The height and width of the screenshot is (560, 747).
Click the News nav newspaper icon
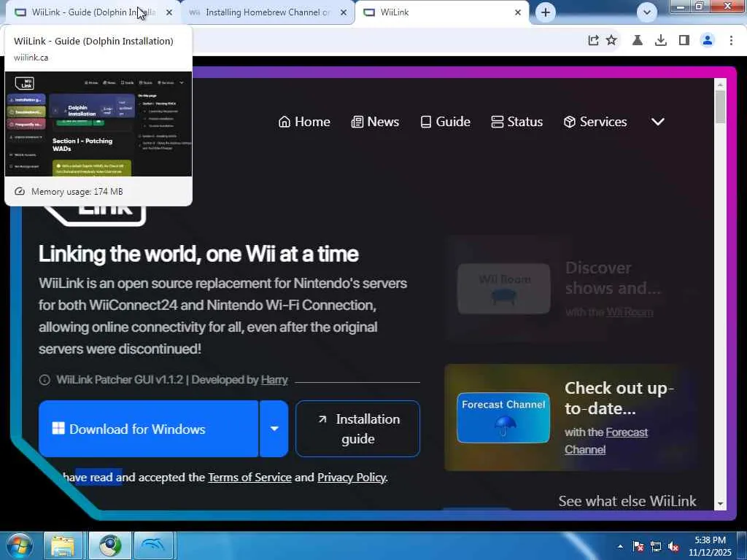(x=357, y=122)
